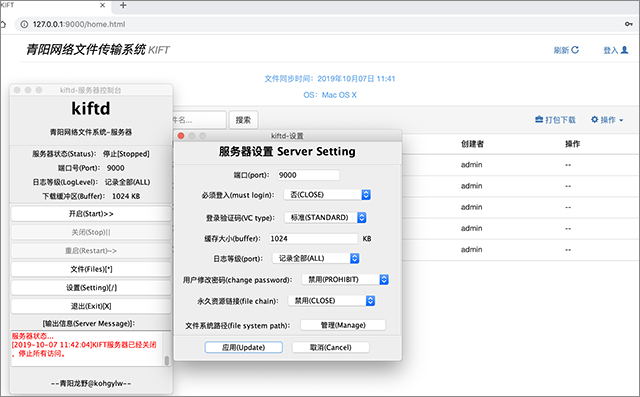Viewport: 640px width, 397px height.
Task: Click the site info icon beside URL
Action: [24, 24]
